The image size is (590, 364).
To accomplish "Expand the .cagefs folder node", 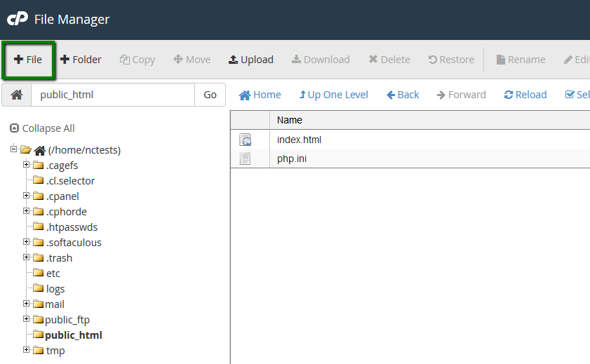I will click(26, 165).
